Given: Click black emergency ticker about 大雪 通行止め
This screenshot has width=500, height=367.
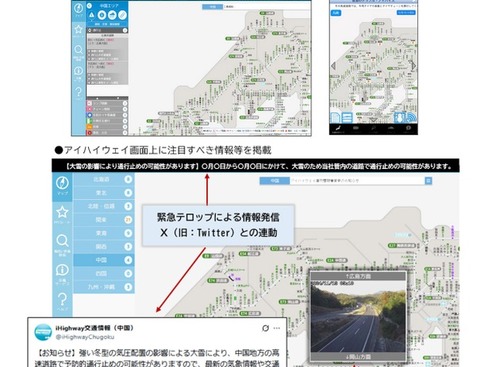Looking at the screenshot, I should (256, 166).
